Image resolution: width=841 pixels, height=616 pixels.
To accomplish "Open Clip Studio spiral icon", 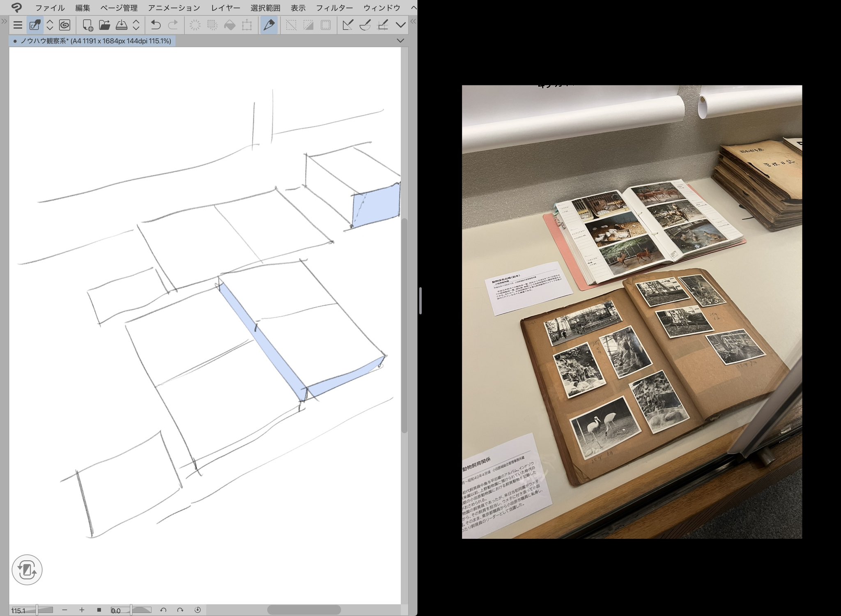I will 64,25.
